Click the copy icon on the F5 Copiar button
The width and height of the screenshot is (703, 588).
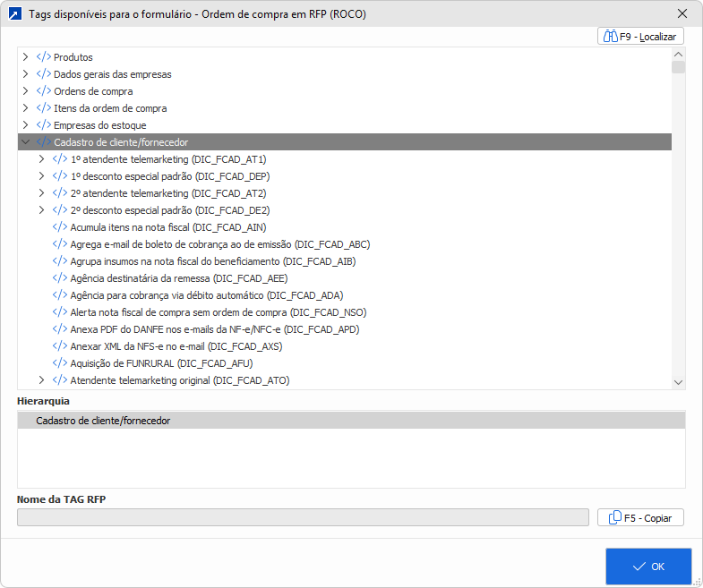615,517
